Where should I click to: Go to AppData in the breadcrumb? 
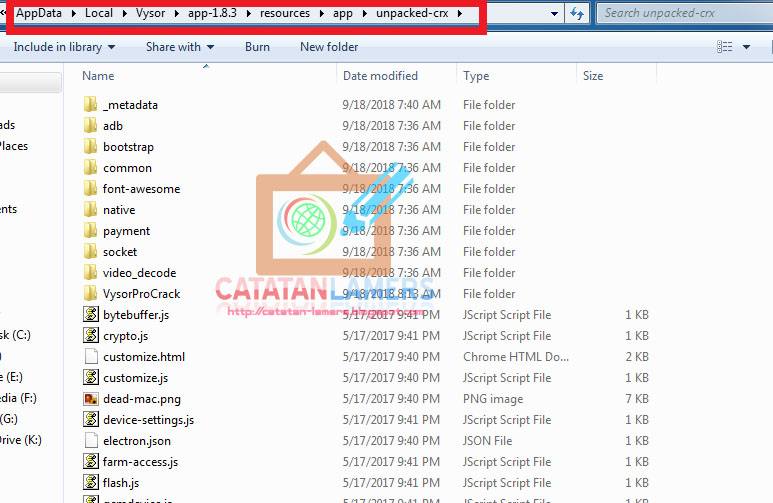pyautogui.click(x=39, y=13)
